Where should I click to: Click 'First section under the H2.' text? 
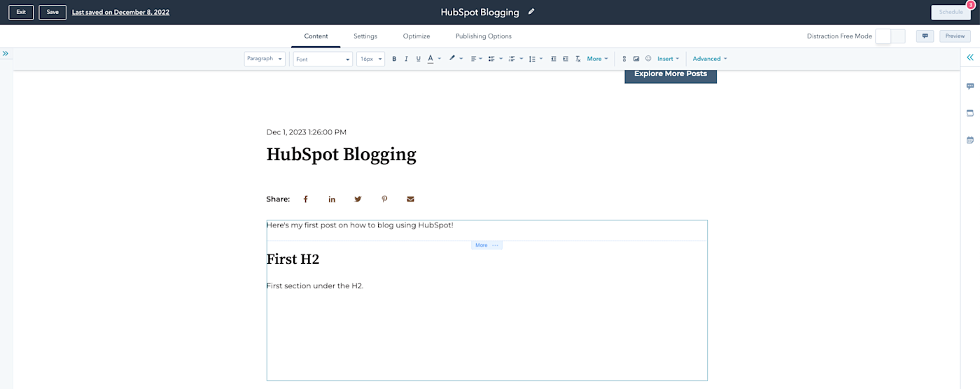click(315, 285)
